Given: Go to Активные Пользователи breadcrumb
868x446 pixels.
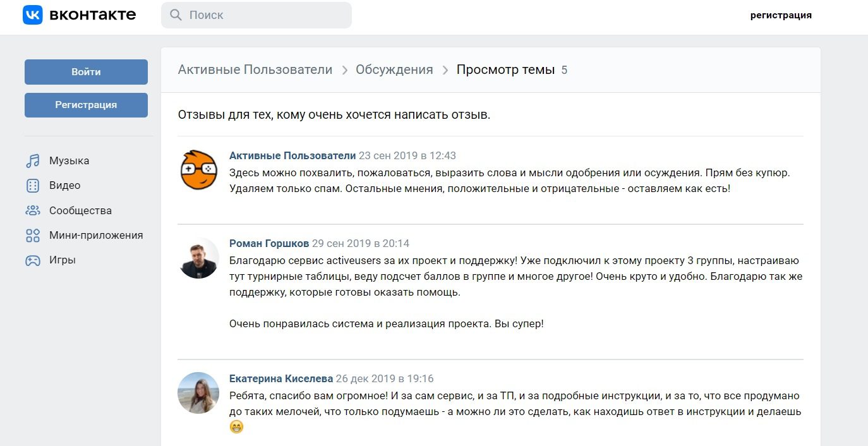Looking at the screenshot, I should [x=255, y=70].
